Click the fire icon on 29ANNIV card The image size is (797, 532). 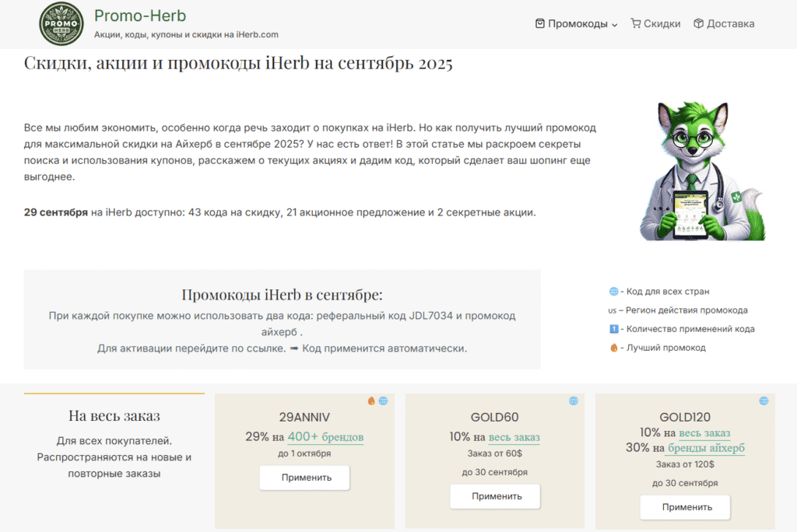pos(371,401)
